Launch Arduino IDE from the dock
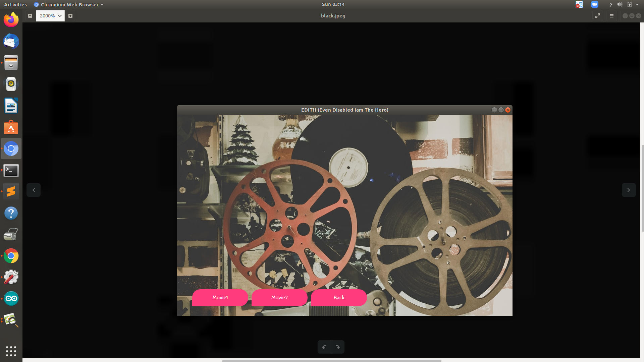The width and height of the screenshot is (644, 362). coord(11,298)
